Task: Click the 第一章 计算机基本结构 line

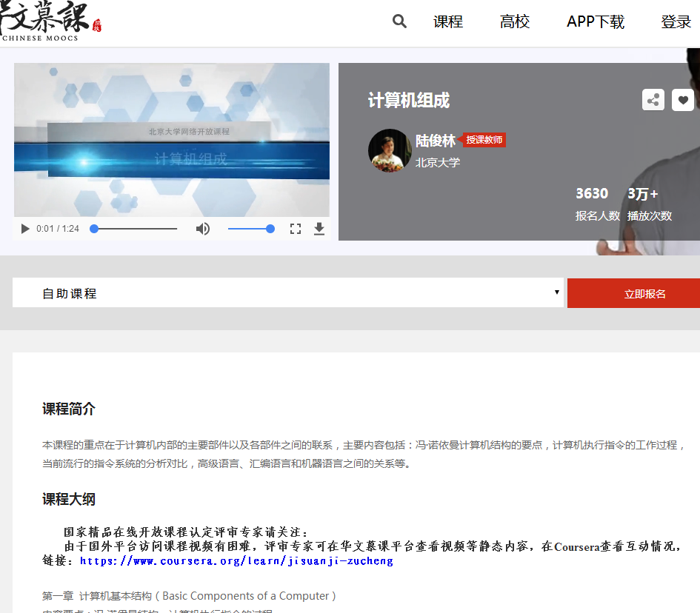Action: (x=189, y=596)
